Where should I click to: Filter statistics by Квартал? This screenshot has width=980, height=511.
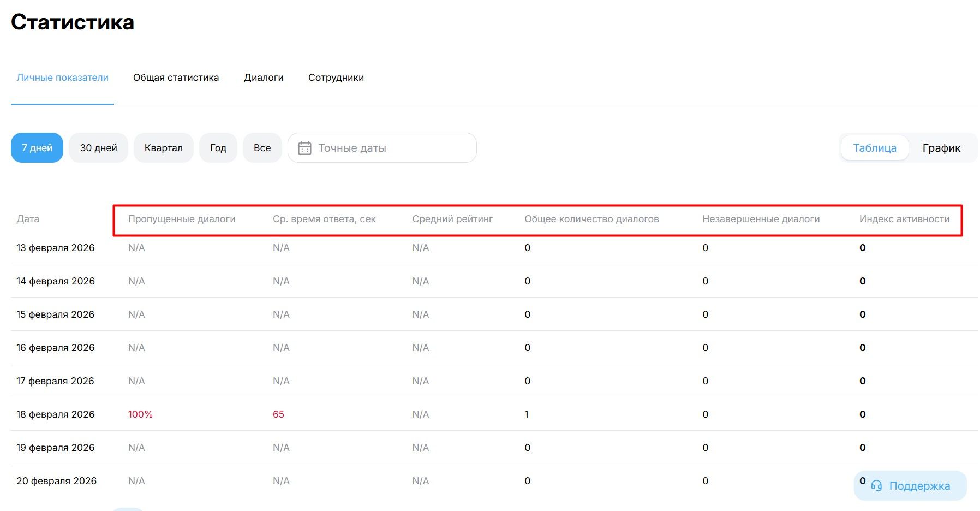[x=163, y=148]
